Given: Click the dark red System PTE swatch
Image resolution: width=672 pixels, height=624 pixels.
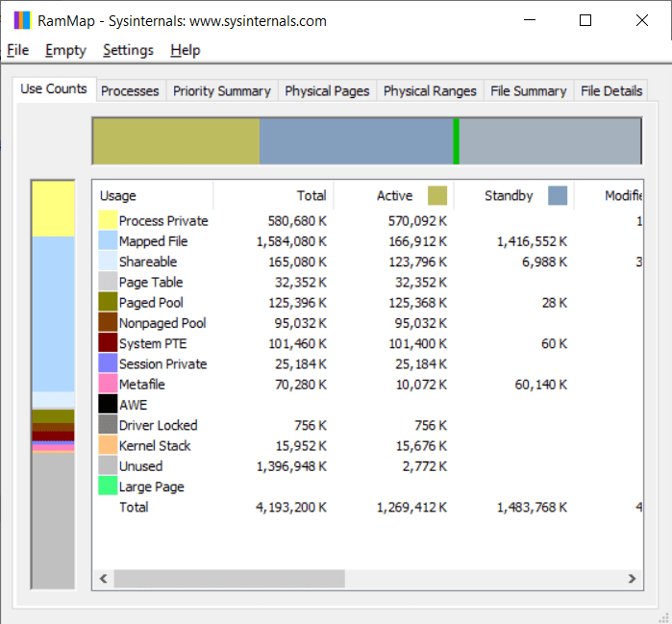Looking at the screenshot, I should (108, 343).
